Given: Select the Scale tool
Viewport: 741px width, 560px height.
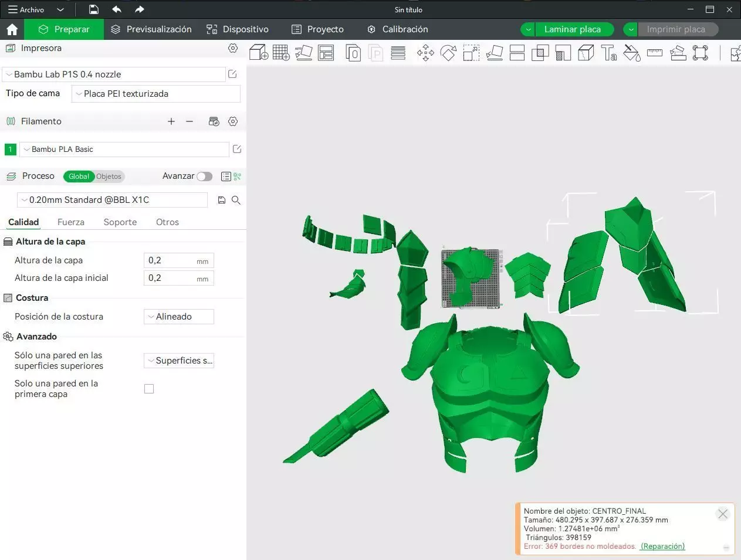Looking at the screenshot, I should 471,53.
